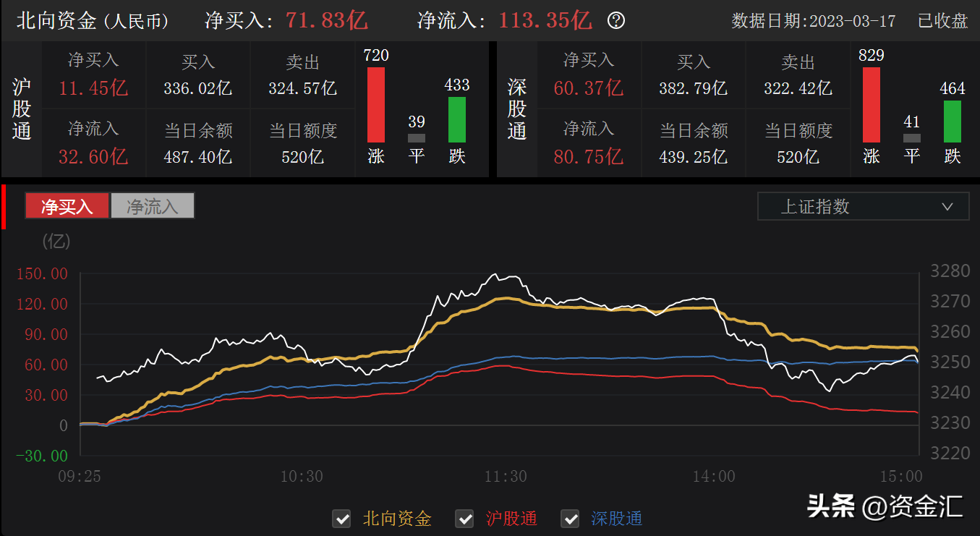The image size is (980, 536).
Task: Click 深股通 falling count 464
Action: coord(953,88)
